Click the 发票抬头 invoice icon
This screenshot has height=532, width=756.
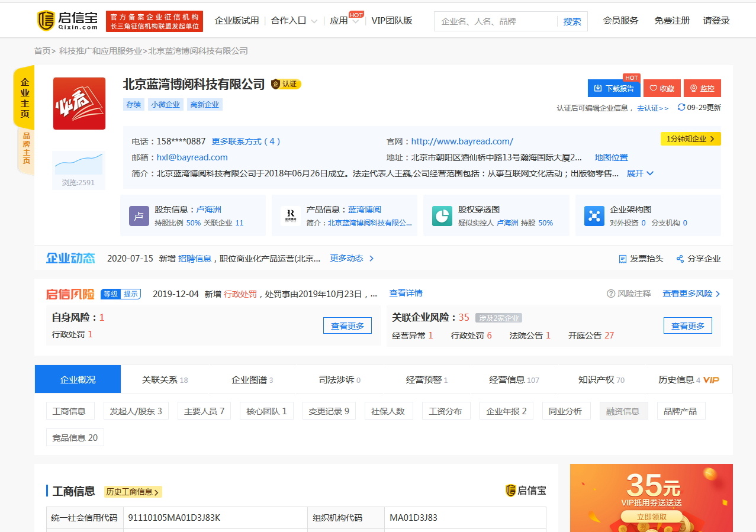pos(622,259)
